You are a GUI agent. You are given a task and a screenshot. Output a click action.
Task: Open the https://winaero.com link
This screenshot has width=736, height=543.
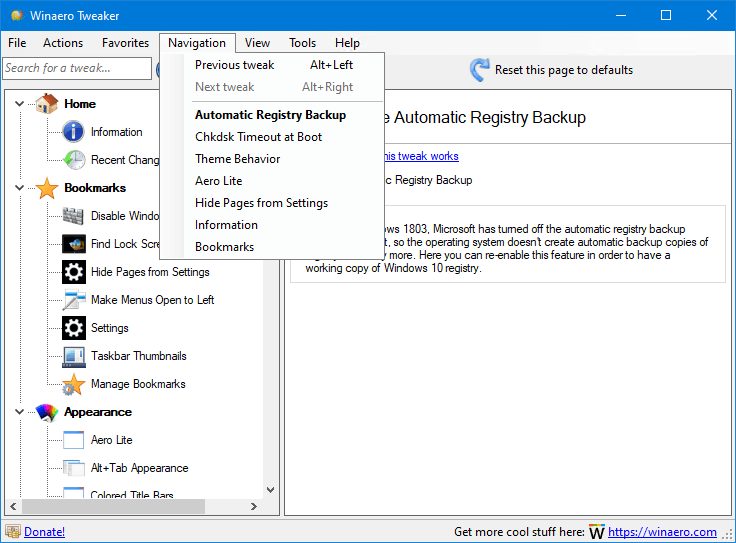click(x=662, y=532)
